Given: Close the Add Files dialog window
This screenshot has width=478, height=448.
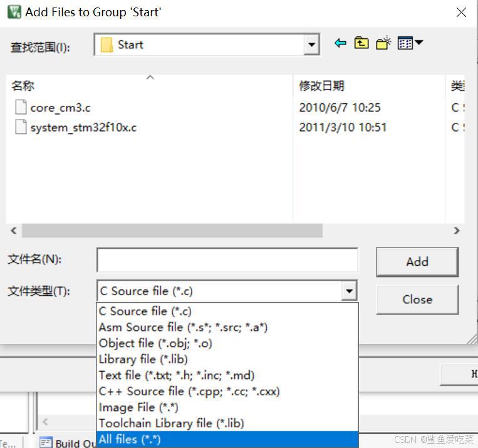Looking at the screenshot, I should point(461,12).
